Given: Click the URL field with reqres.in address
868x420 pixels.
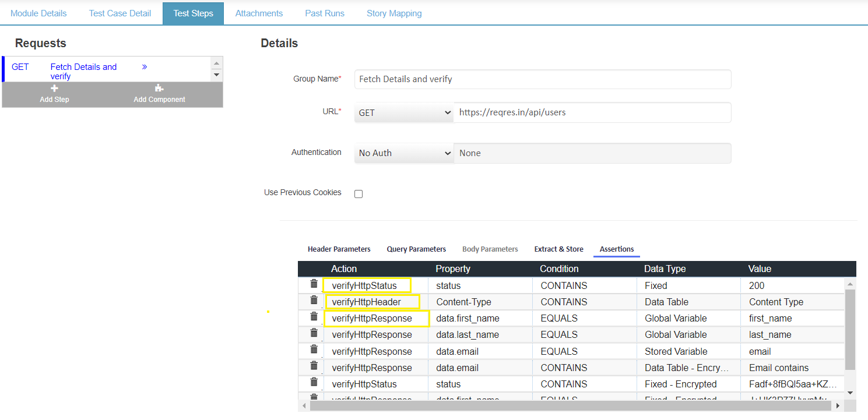Looking at the screenshot, I should click(x=592, y=112).
